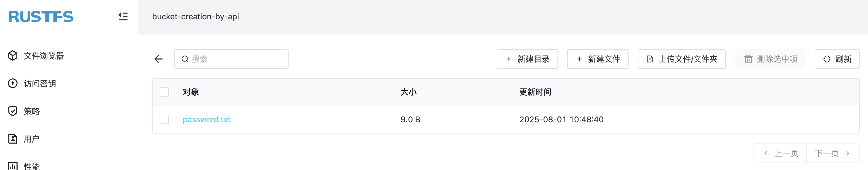Check the select-all checkbox in table header

click(164, 91)
